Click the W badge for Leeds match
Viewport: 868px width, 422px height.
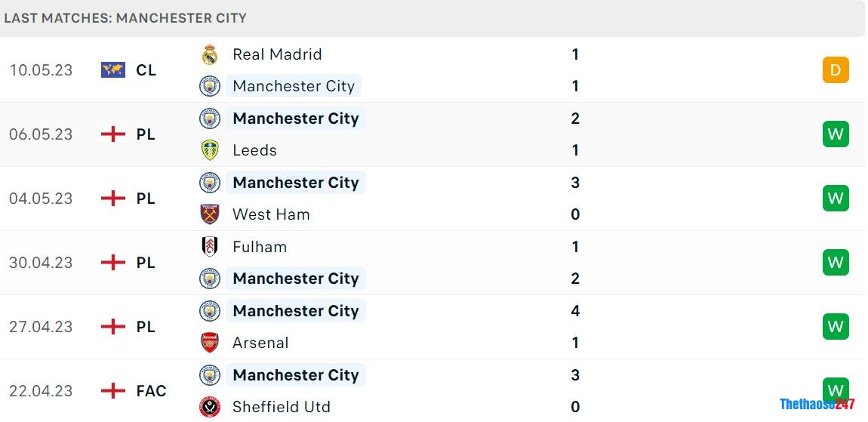[836, 134]
